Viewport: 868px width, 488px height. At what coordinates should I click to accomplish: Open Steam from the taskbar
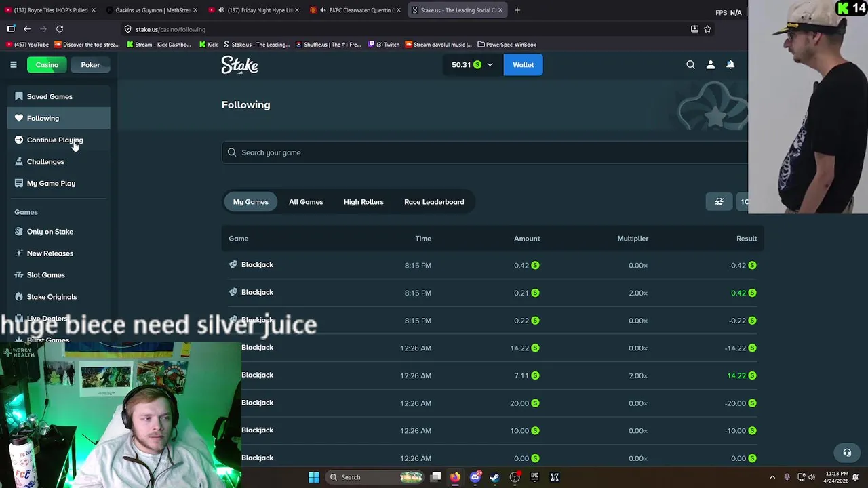(494, 477)
